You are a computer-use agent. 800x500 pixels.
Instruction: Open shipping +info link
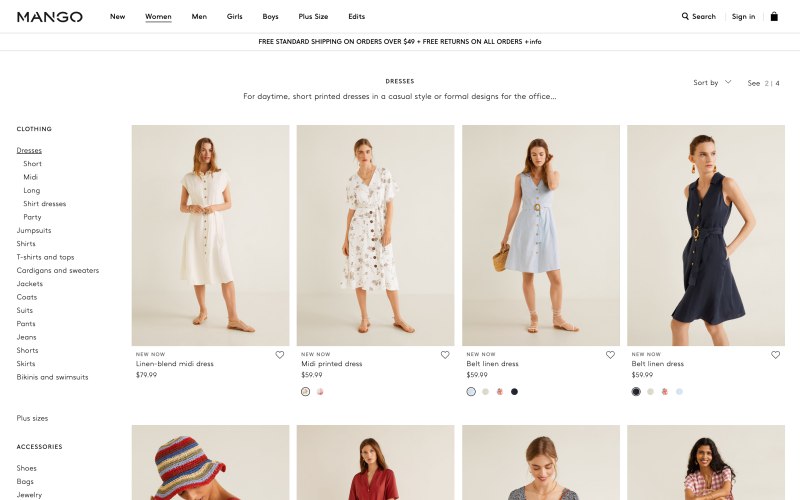pos(533,42)
